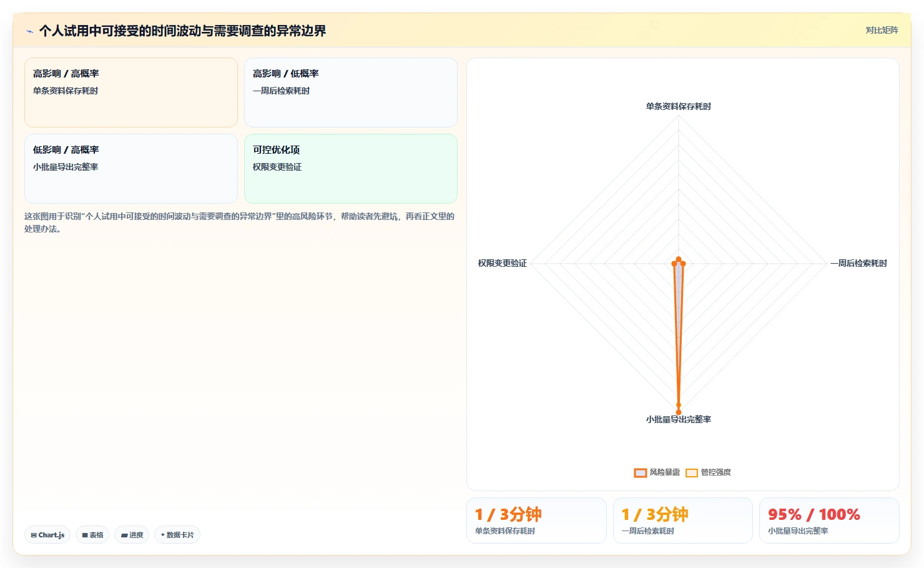Toggle the 风险暴露 legend swatch
Image resolution: width=924 pixels, height=568 pixels.
pyautogui.click(x=640, y=472)
